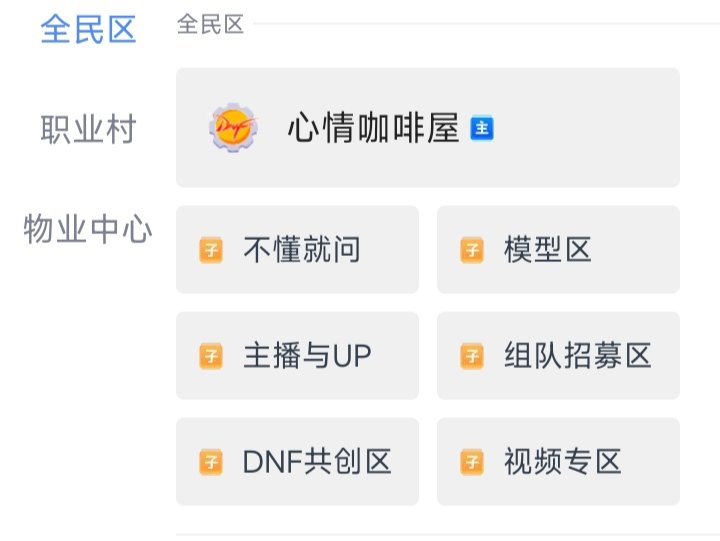The width and height of the screenshot is (720, 541).
Task: Click the orange 子 icon beside 主播与UP
Action: point(211,356)
